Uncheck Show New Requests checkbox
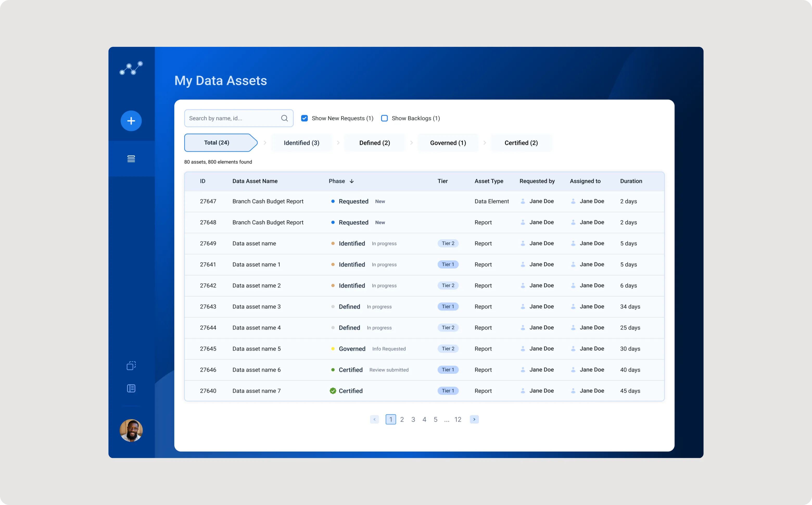 [304, 118]
